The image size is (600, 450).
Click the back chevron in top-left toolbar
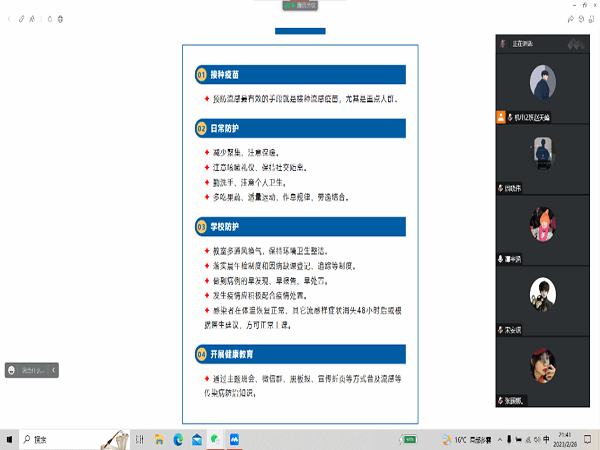(x=9, y=18)
